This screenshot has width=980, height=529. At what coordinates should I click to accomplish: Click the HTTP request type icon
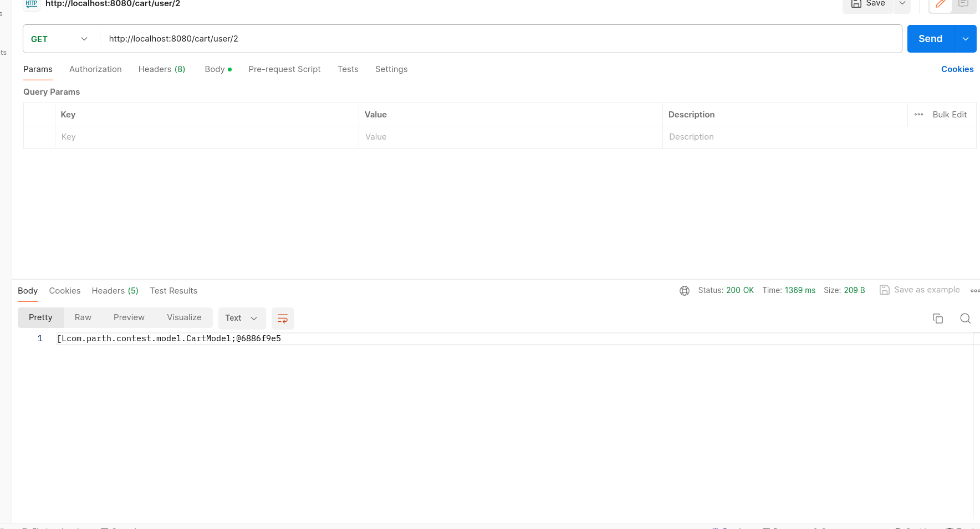click(x=32, y=4)
